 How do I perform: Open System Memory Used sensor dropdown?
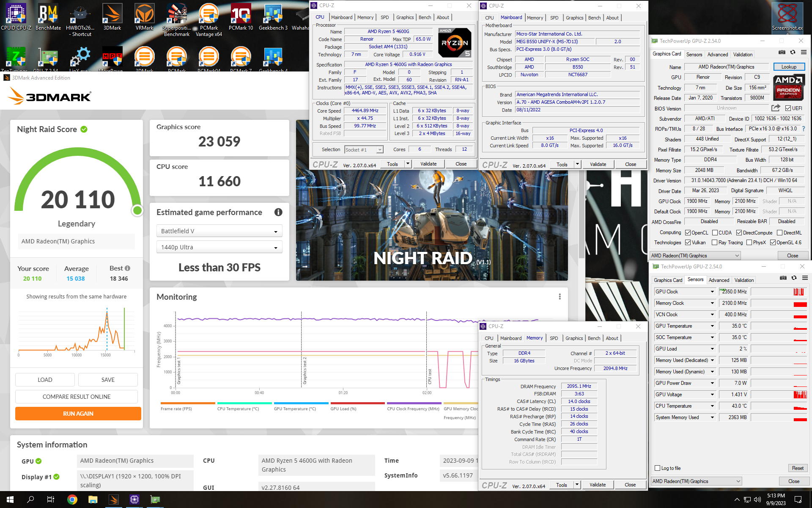coord(712,417)
